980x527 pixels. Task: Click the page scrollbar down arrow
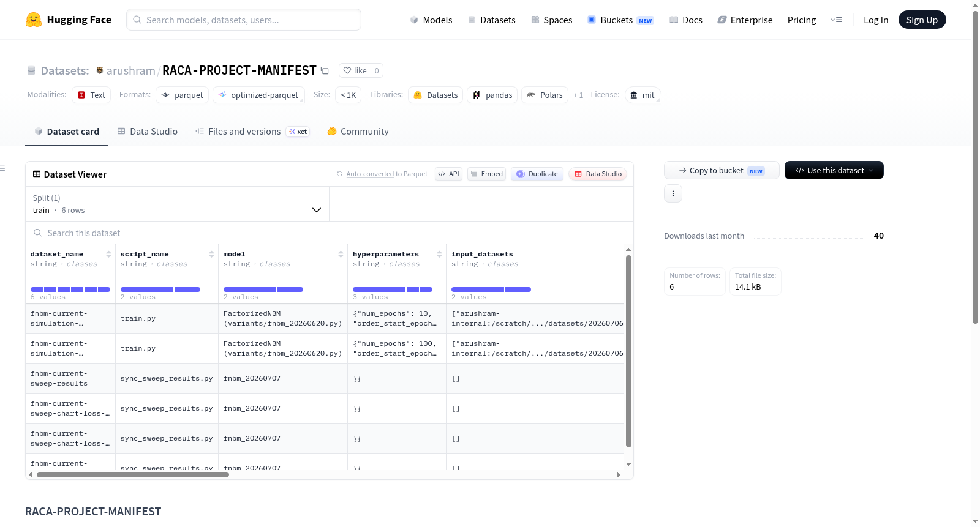(x=975, y=521)
